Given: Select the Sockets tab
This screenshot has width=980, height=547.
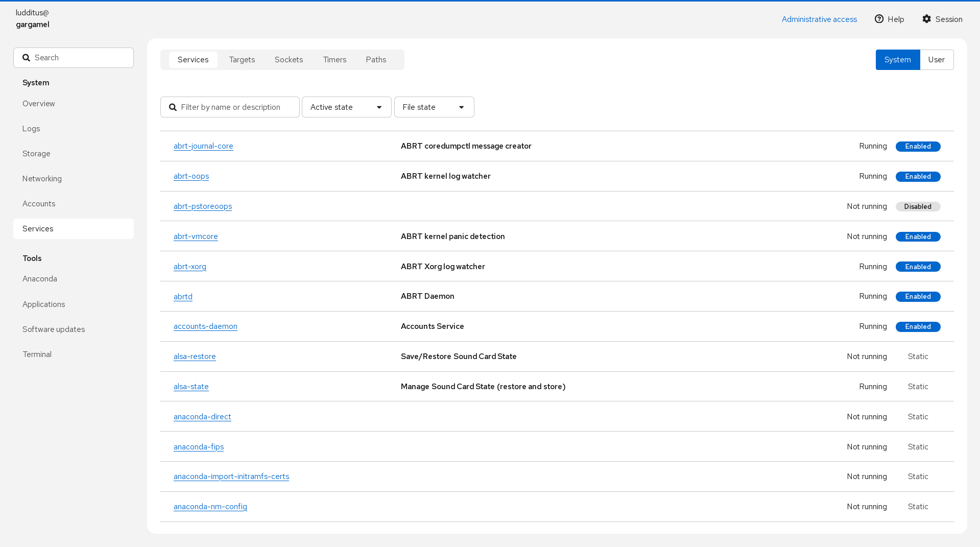Looking at the screenshot, I should [x=289, y=60].
